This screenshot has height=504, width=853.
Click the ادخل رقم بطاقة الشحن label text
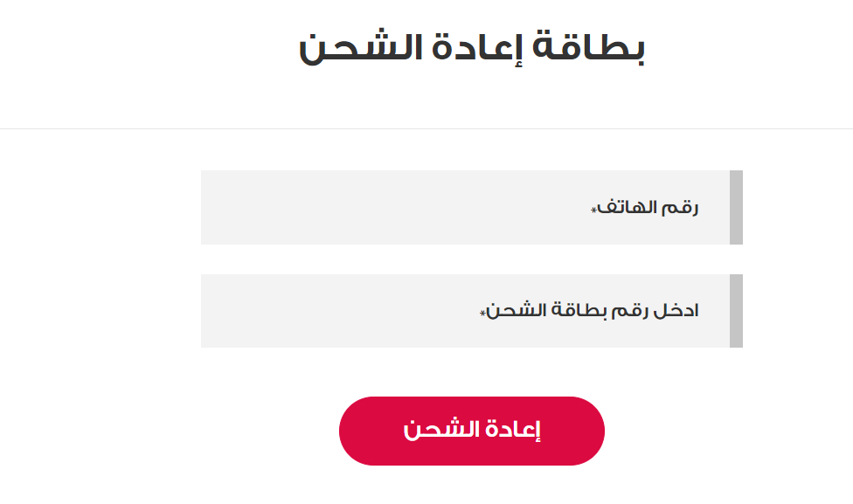(x=592, y=311)
